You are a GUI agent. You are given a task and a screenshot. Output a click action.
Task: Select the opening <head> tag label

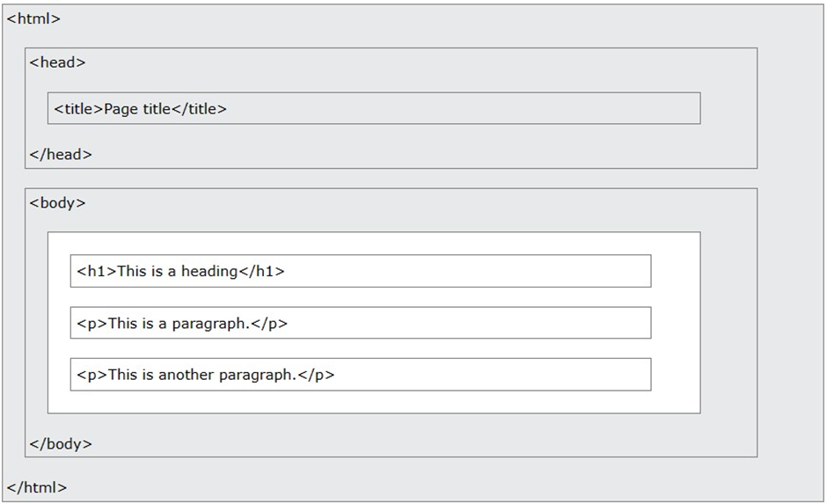coord(57,62)
